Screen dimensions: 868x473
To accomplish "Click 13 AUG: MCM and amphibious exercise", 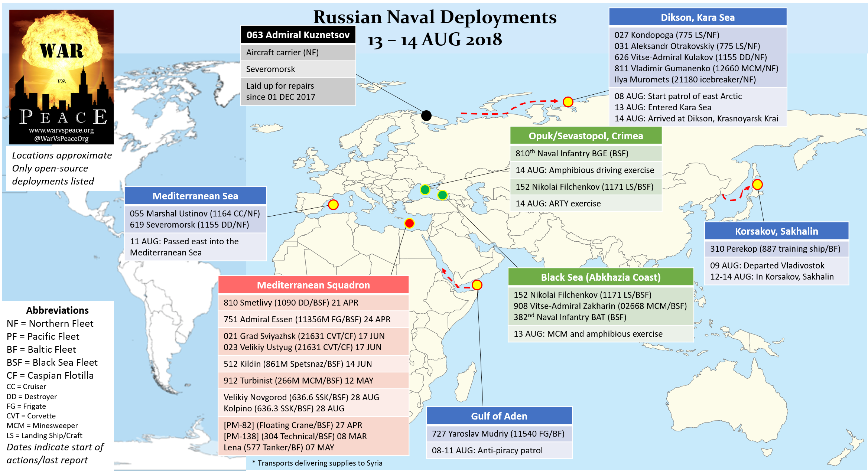I will (601, 334).
